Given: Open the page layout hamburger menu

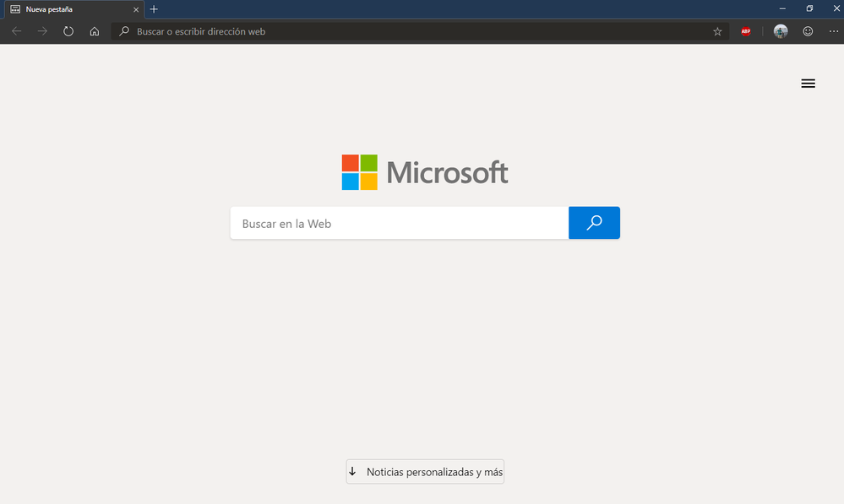Looking at the screenshot, I should [808, 84].
